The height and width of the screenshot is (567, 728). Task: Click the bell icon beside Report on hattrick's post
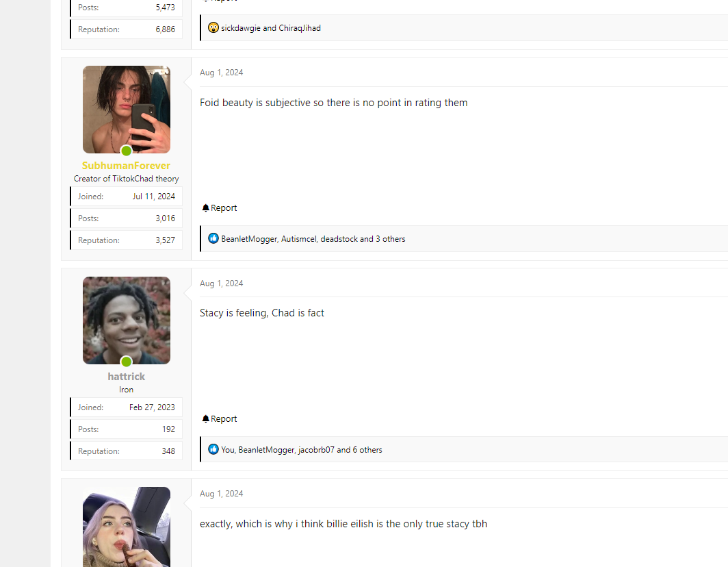(x=206, y=418)
